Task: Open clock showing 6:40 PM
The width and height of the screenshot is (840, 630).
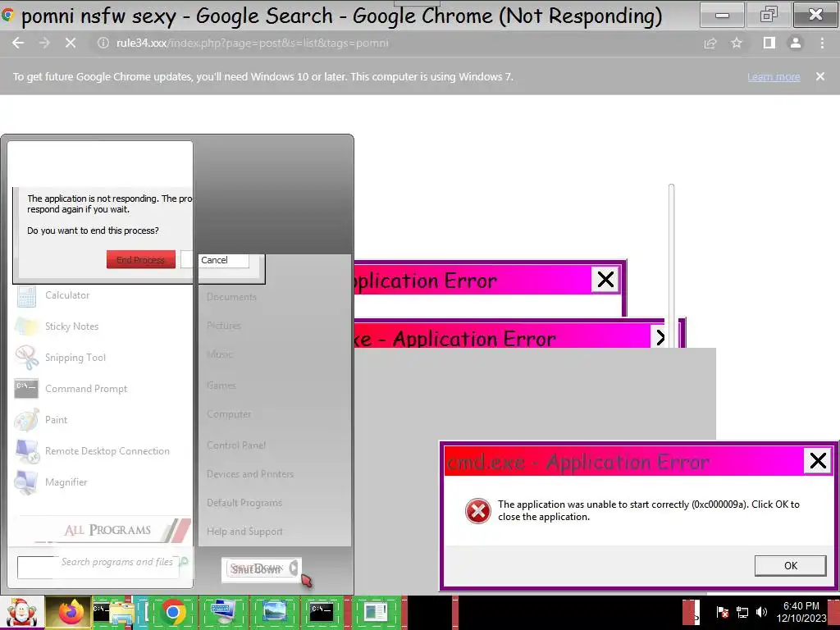Action: (801, 612)
